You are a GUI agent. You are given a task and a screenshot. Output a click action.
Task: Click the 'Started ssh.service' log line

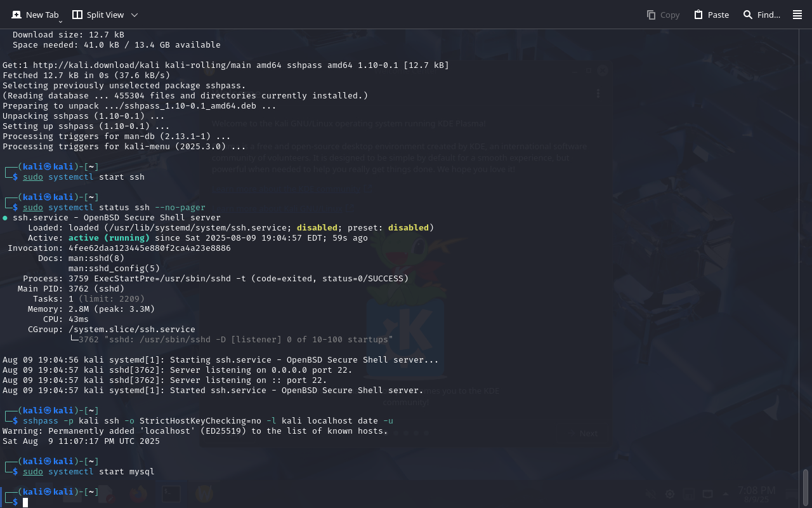pos(213,391)
